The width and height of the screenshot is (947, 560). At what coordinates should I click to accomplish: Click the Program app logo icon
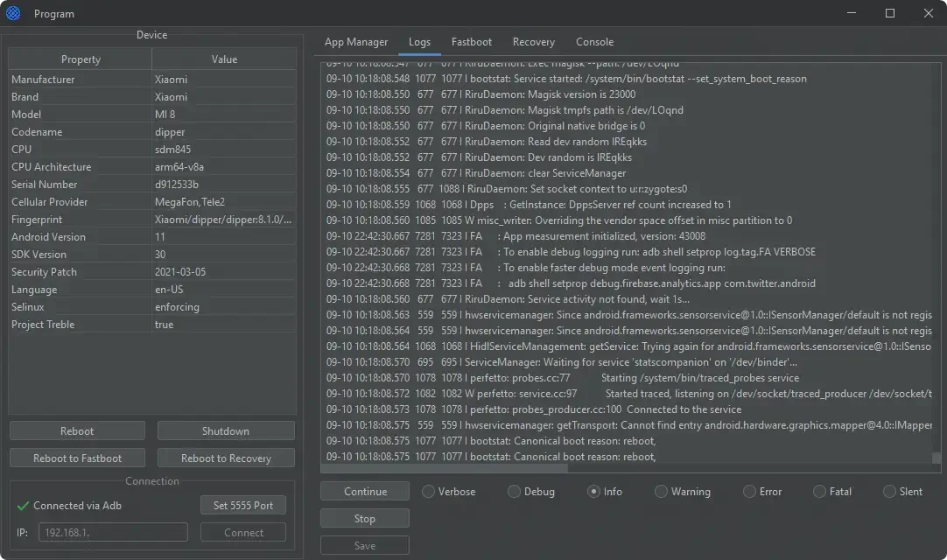[13, 13]
